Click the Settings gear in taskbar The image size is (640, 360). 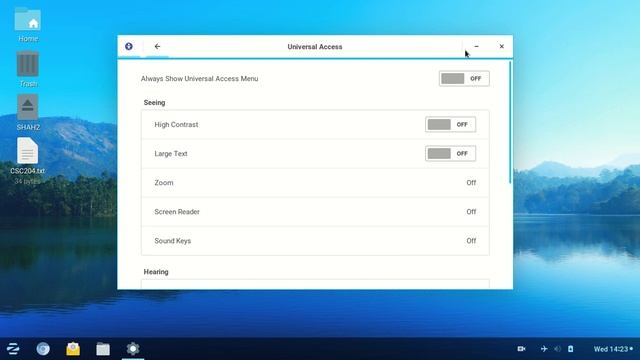pos(133,349)
